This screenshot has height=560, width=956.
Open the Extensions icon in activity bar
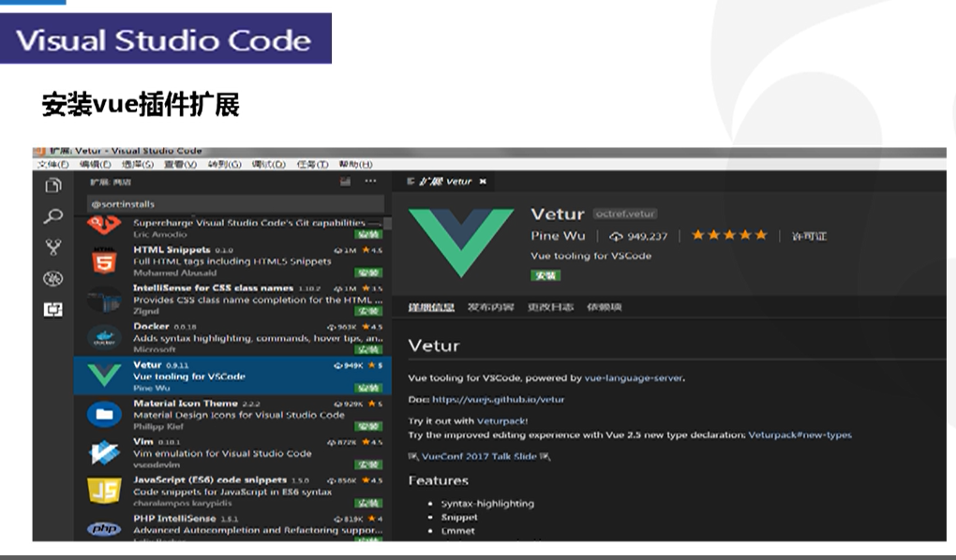(x=53, y=310)
